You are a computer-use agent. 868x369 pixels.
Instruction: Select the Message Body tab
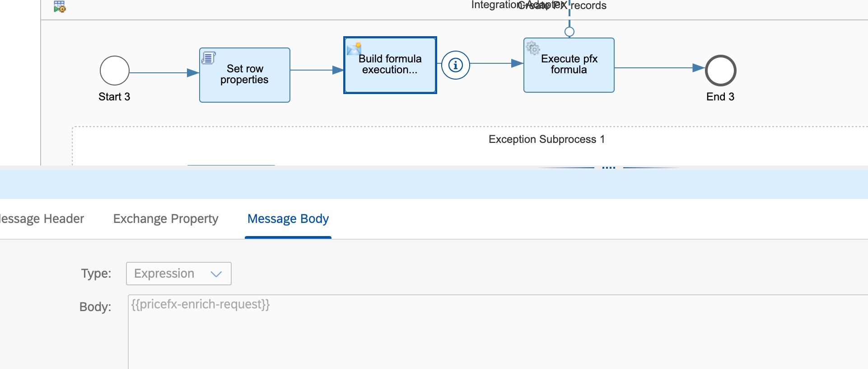[288, 219]
